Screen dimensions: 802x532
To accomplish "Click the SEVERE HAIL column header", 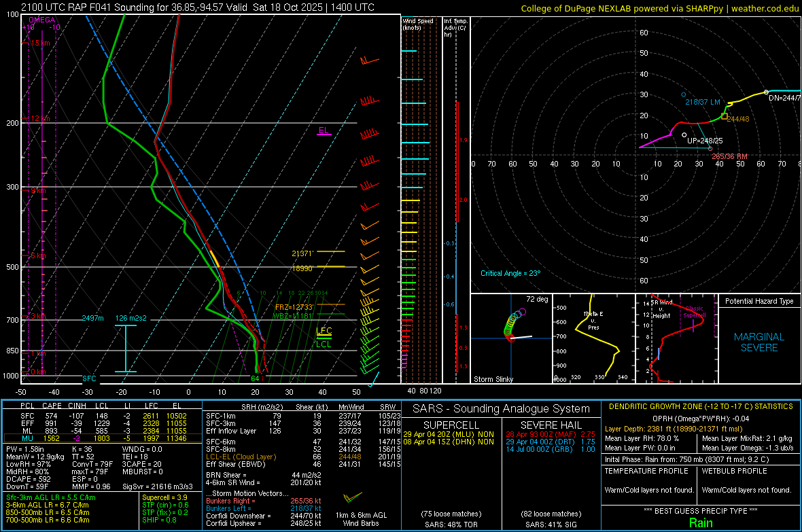I will [x=551, y=425].
